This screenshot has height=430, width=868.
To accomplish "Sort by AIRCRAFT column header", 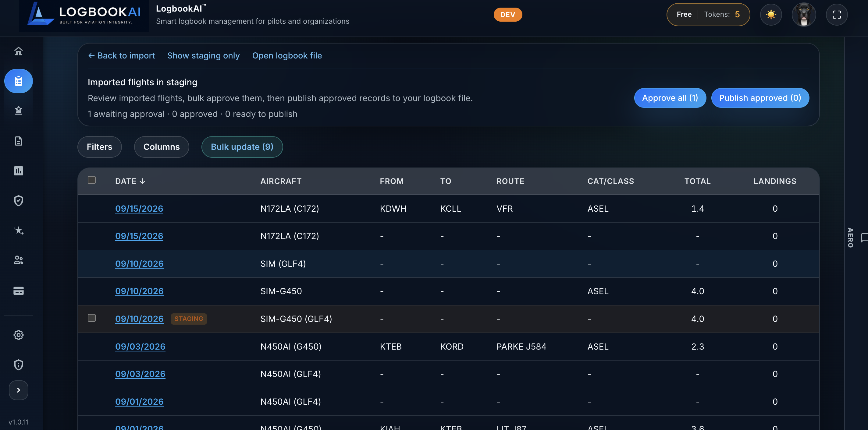I will 281,181.
